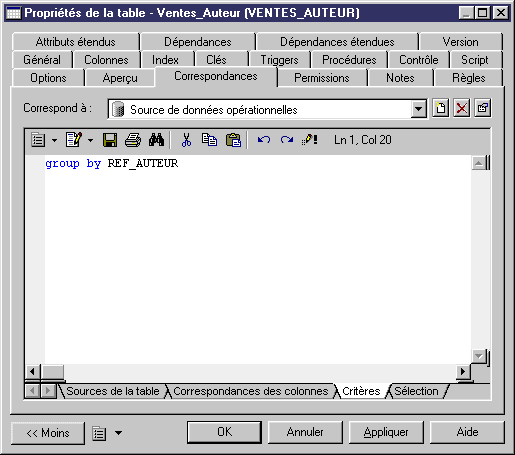Open Find with the binoculars icon
515x455 pixels.
click(x=156, y=140)
